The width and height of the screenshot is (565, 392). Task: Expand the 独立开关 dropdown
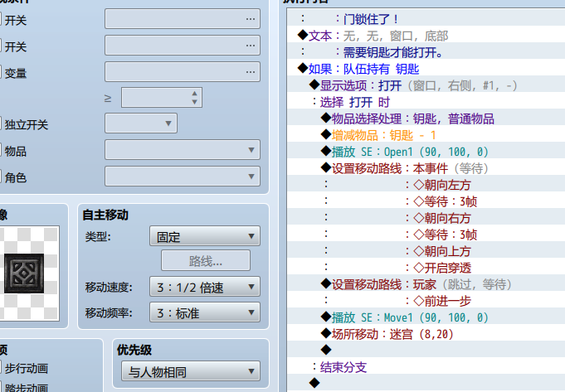point(141,123)
